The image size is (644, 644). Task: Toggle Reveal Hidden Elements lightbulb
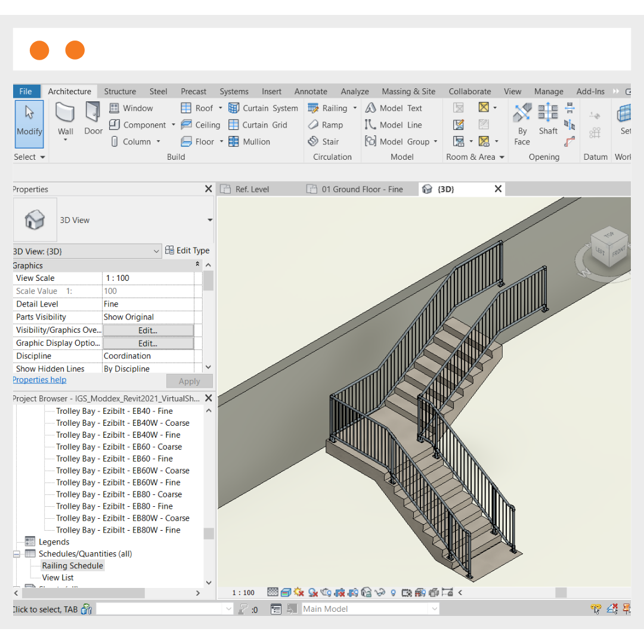point(393,592)
